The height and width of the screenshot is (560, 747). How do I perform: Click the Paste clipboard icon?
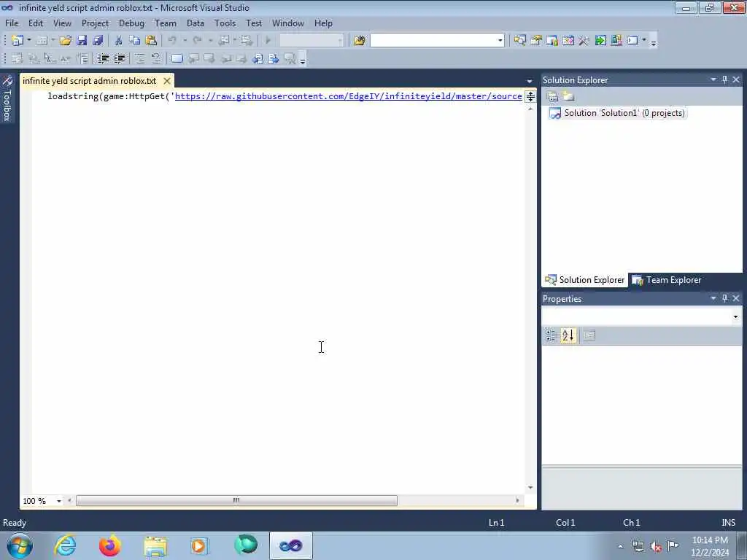151,41
